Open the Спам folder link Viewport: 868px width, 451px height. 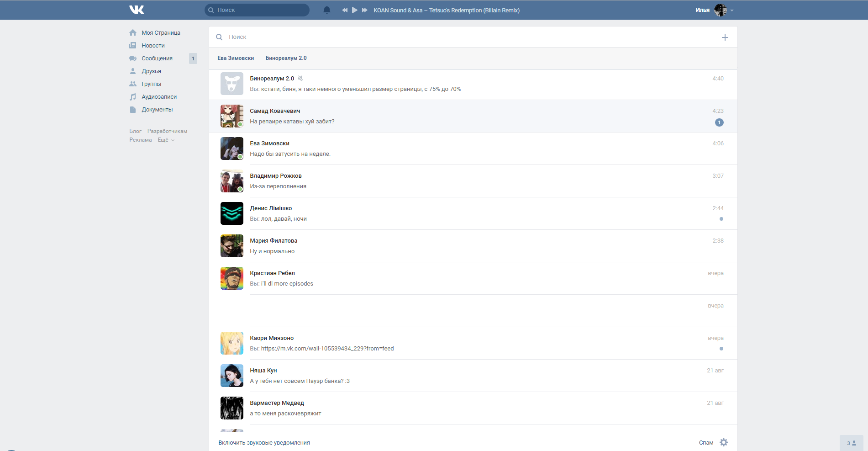click(706, 443)
